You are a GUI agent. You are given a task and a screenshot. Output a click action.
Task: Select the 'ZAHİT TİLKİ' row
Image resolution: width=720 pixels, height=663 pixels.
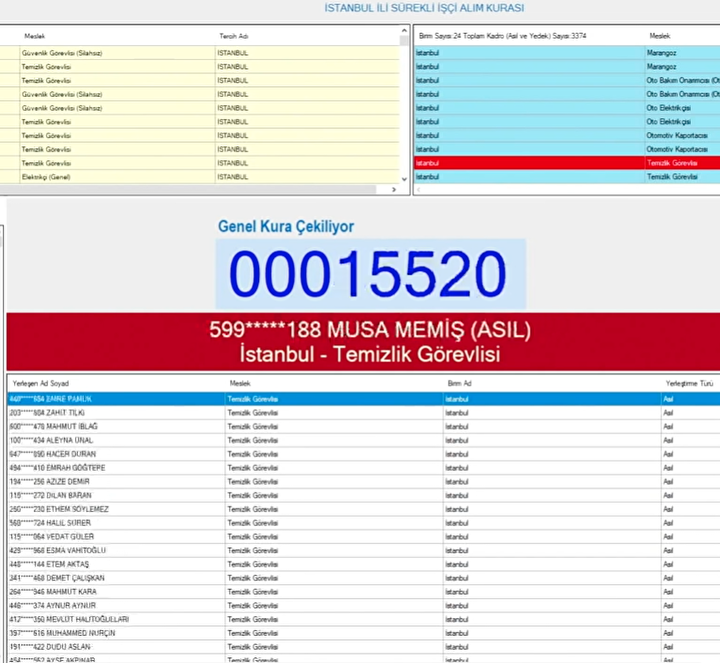[364, 413]
